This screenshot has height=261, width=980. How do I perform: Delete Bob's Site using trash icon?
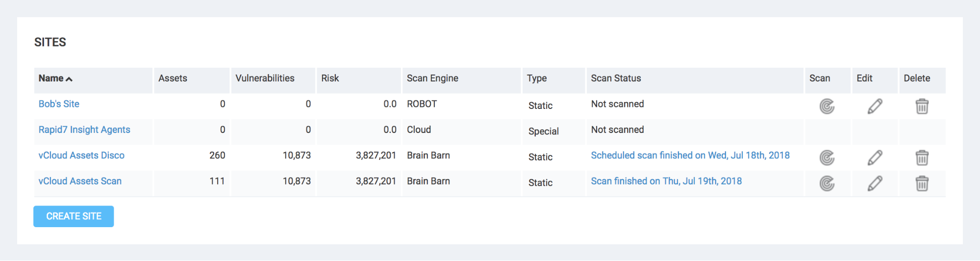[922, 106]
